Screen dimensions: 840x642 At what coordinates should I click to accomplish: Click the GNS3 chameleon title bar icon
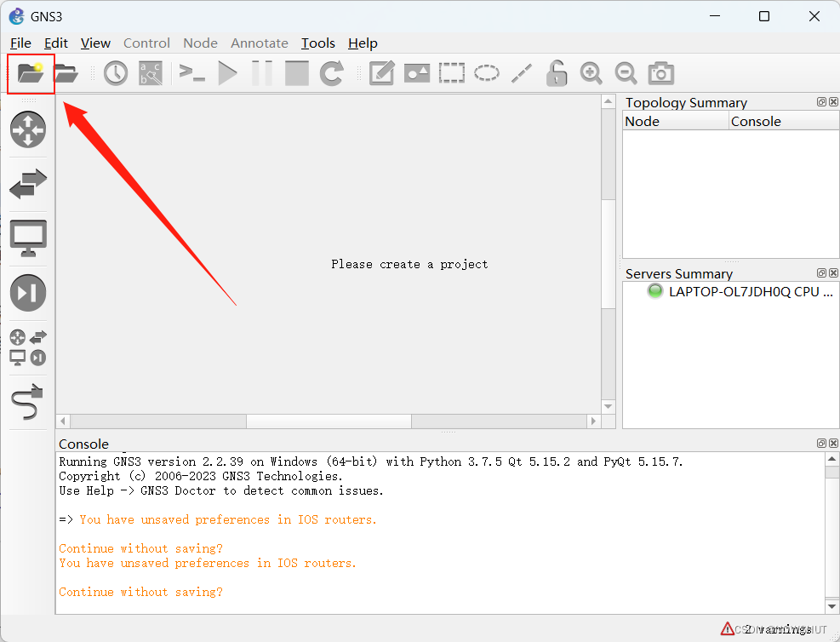coord(17,17)
